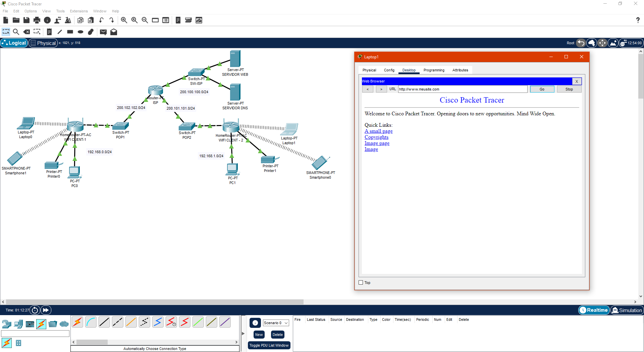Screen dimensions: 644x352
Task: Click the URL input field in Web Browser
Action: [463, 89]
